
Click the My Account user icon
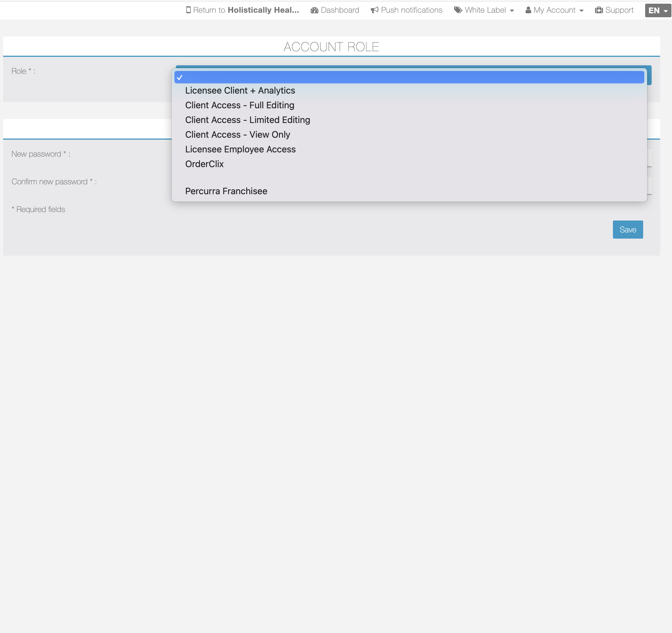(x=528, y=10)
